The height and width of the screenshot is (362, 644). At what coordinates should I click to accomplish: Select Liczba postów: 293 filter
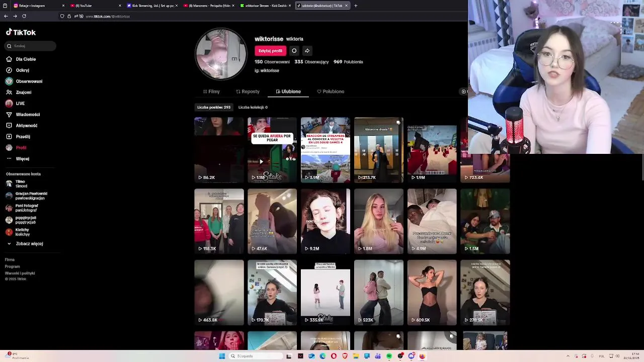click(x=214, y=107)
